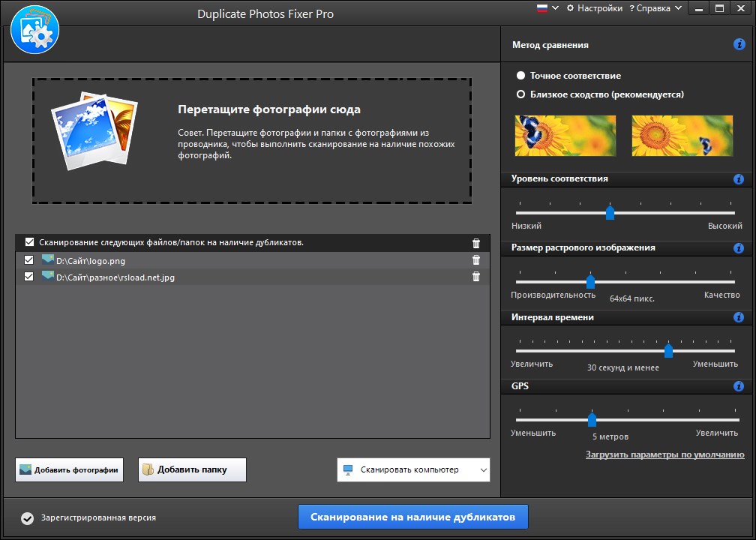Toggle the checkbox for rsload.net.jpg
Screen dimensions: 756x540
point(28,276)
